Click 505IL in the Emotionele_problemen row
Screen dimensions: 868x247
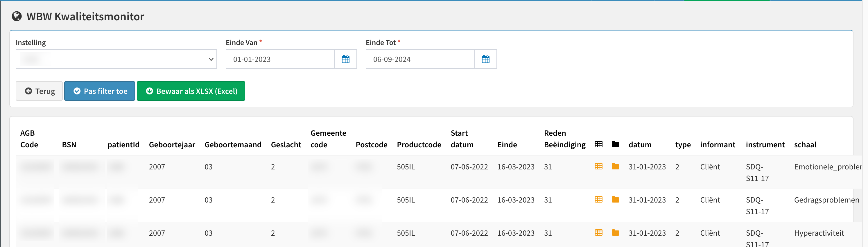(x=406, y=167)
